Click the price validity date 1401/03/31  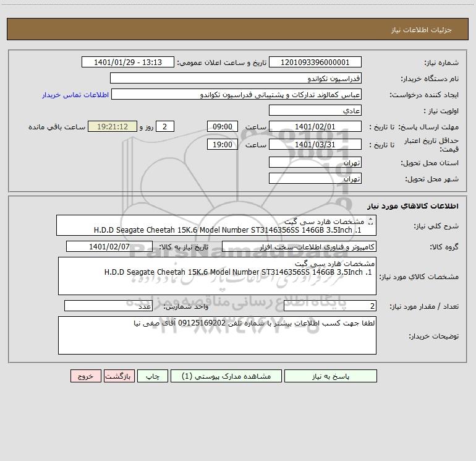coord(315,144)
